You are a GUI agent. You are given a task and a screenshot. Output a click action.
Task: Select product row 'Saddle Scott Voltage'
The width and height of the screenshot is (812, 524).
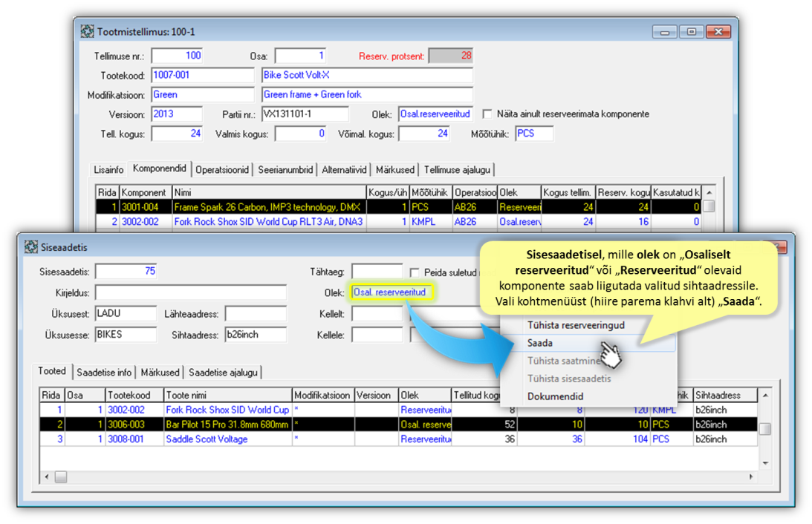tap(399, 439)
